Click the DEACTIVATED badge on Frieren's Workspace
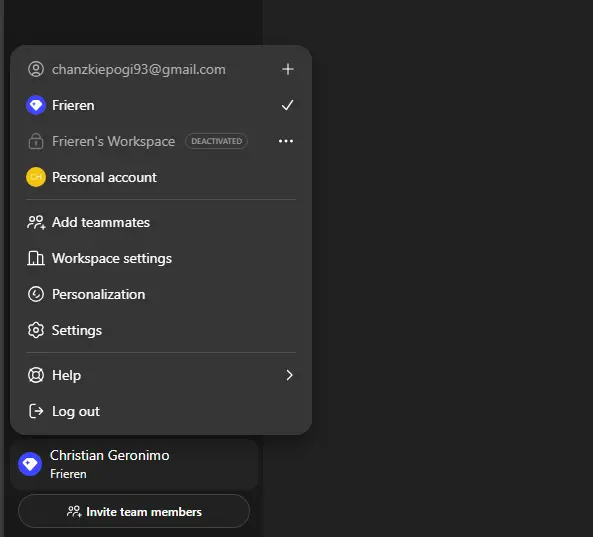 point(216,141)
